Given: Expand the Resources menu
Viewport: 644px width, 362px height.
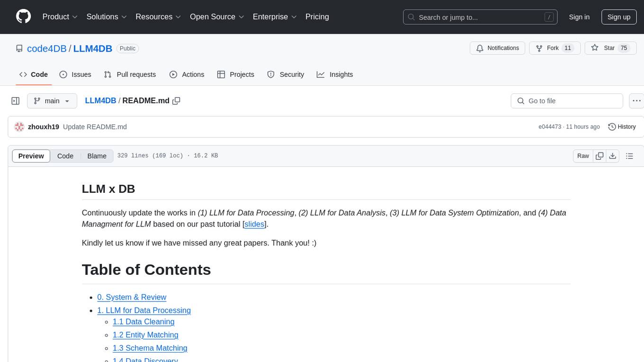Looking at the screenshot, I should pos(158,17).
